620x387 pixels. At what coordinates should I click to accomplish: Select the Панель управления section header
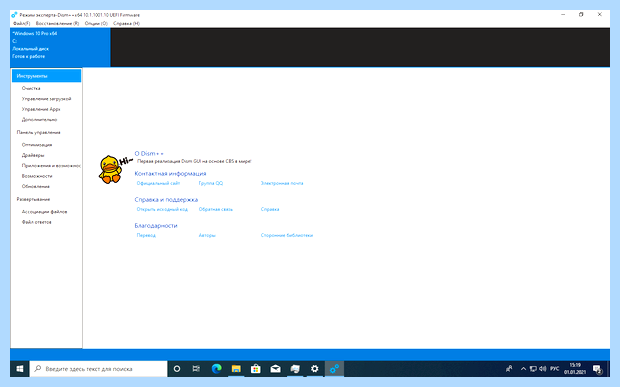(x=38, y=132)
